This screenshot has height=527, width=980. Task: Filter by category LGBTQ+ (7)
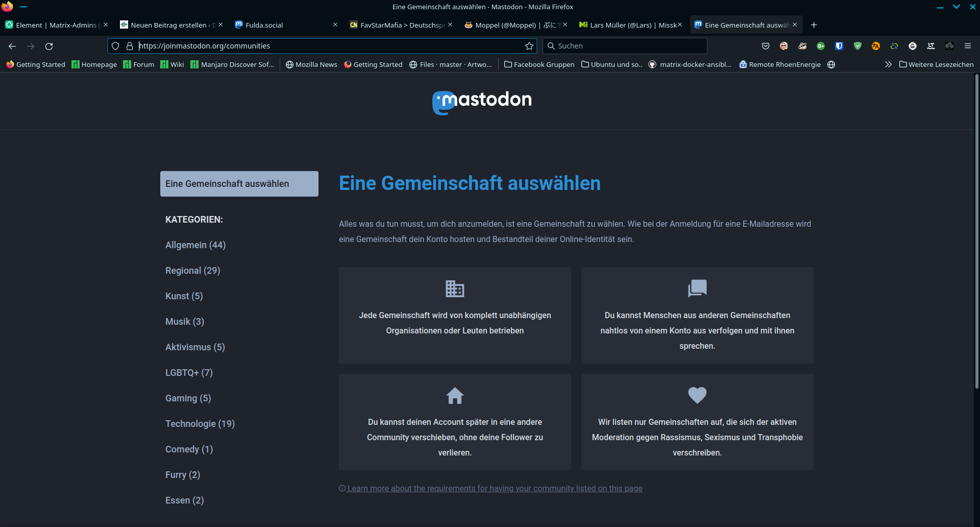189,373
